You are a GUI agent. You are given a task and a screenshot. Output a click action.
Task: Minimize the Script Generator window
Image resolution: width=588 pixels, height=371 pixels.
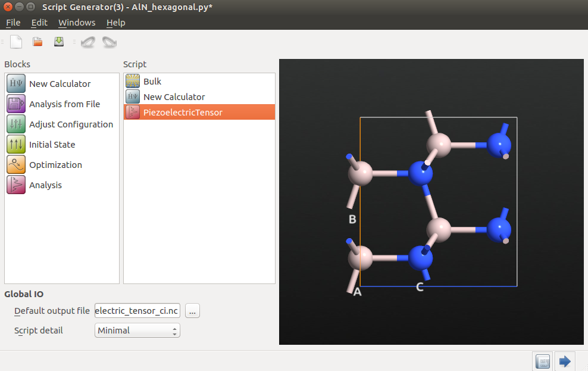pyautogui.click(x=20, y=7)
